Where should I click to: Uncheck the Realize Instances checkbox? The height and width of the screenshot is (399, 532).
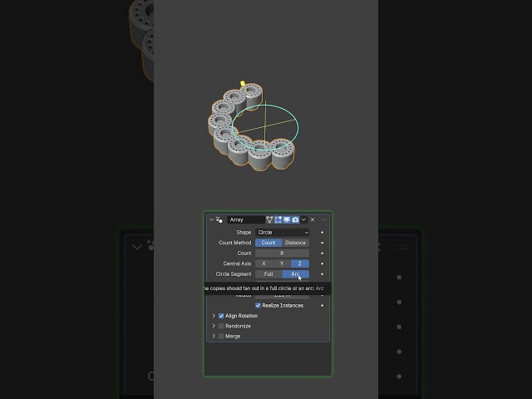(258, 305)
